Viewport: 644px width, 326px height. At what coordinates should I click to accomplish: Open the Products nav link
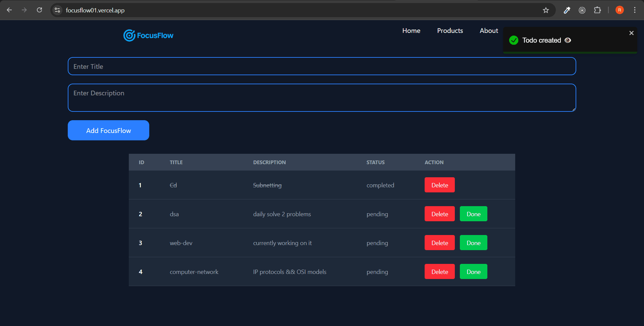450,31
